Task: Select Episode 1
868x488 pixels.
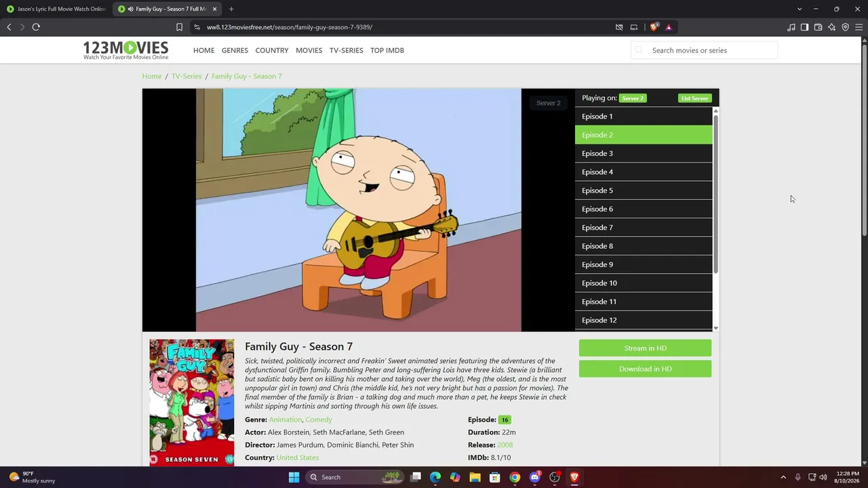Action: pyautogui.click(x=644, y=117)
